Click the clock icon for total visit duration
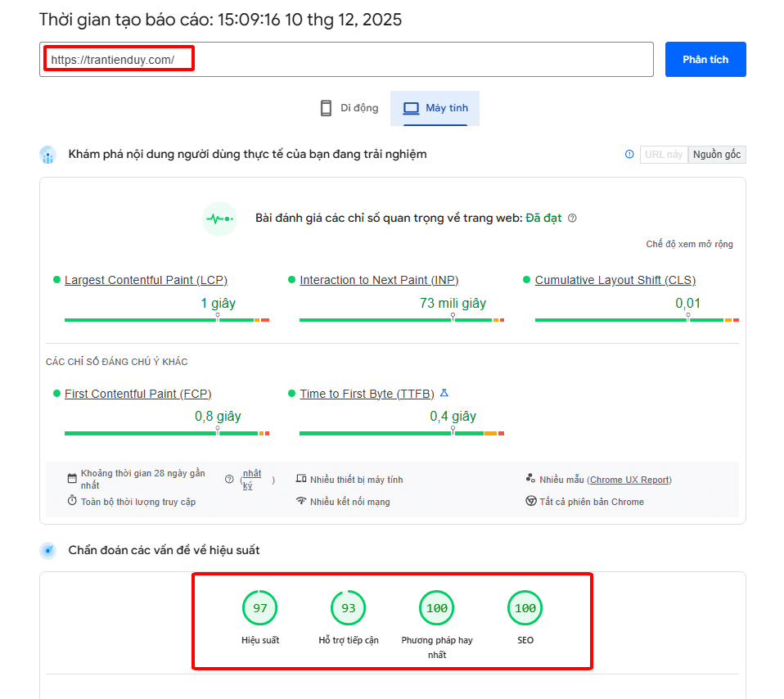The height and width of the screenshot is (699, 784). [71, 500]
